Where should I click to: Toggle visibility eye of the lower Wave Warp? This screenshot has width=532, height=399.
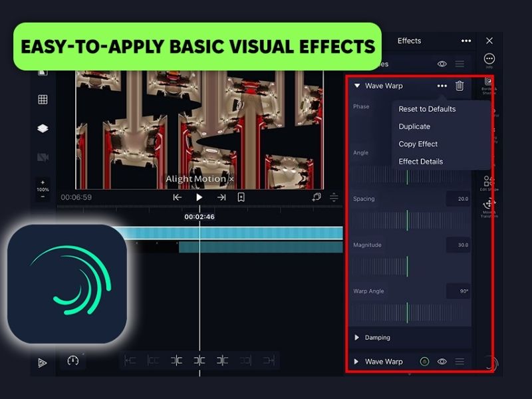[442, 362]
